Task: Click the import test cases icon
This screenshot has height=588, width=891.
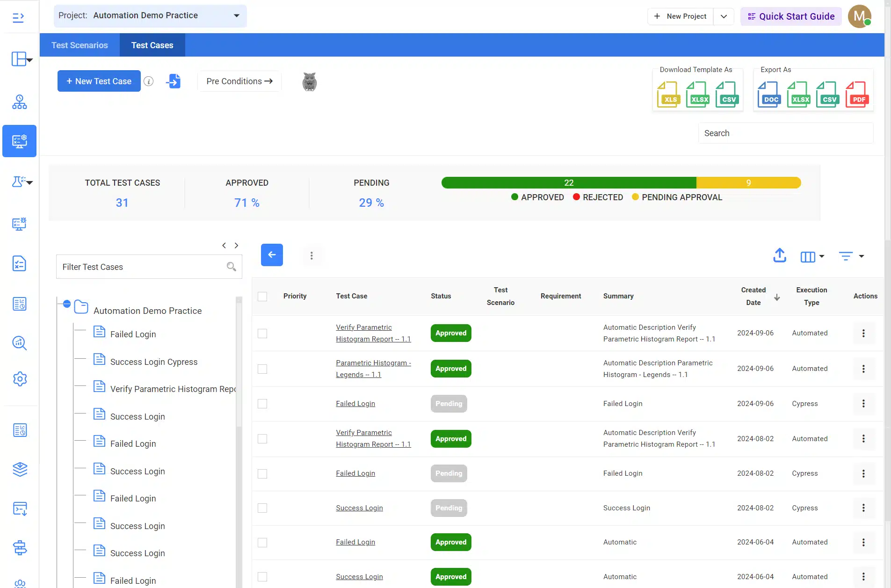Action: pos(173,81)
